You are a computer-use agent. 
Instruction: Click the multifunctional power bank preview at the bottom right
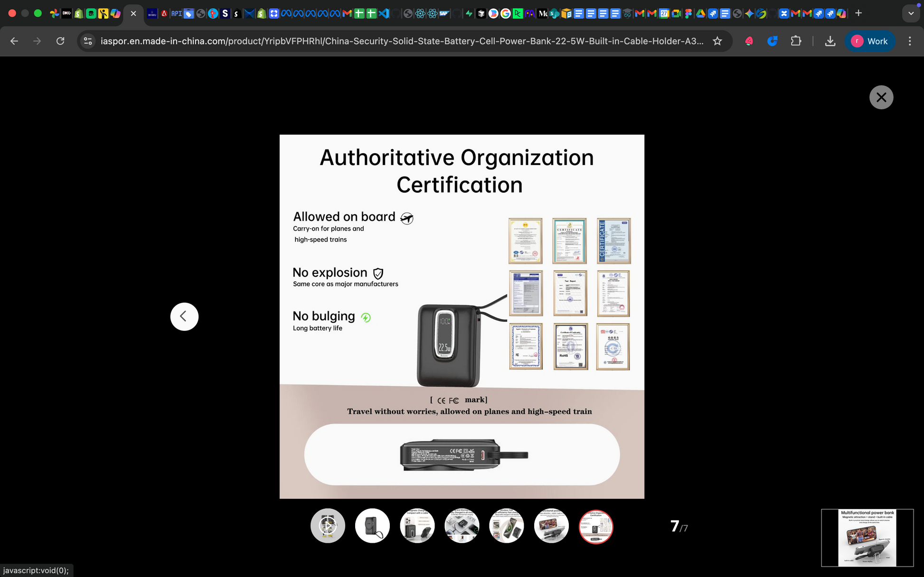point(867,538)
